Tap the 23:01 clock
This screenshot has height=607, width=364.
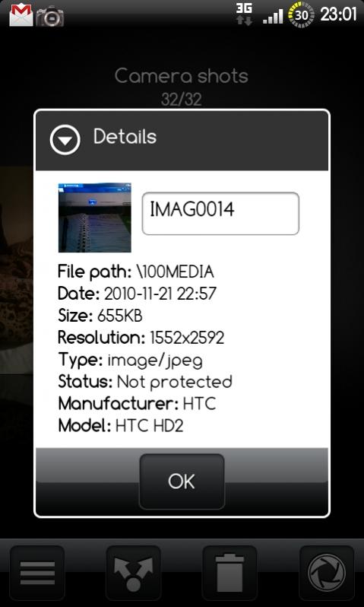(338, 14)
